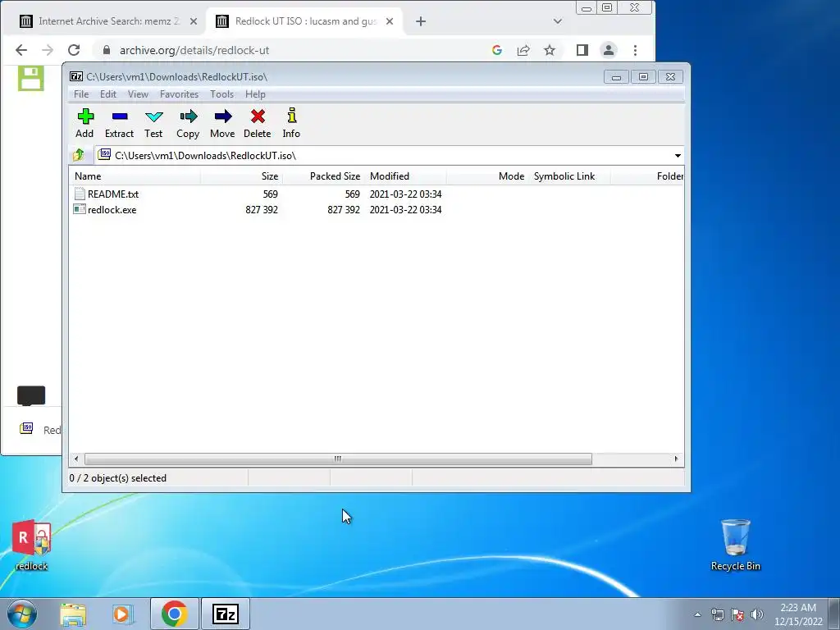Close the Redlock UT ISO tab
Screen dimensions: 840x630
[390, 21]
